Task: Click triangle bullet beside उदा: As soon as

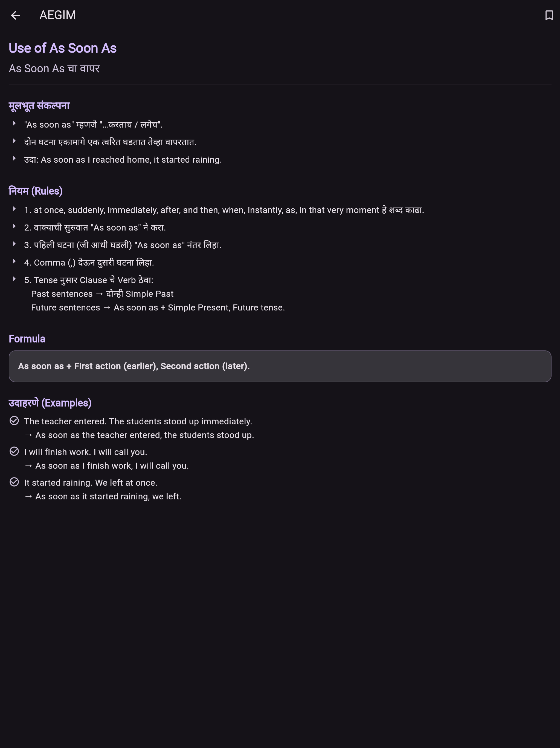Action: click(x=14, y=158)
